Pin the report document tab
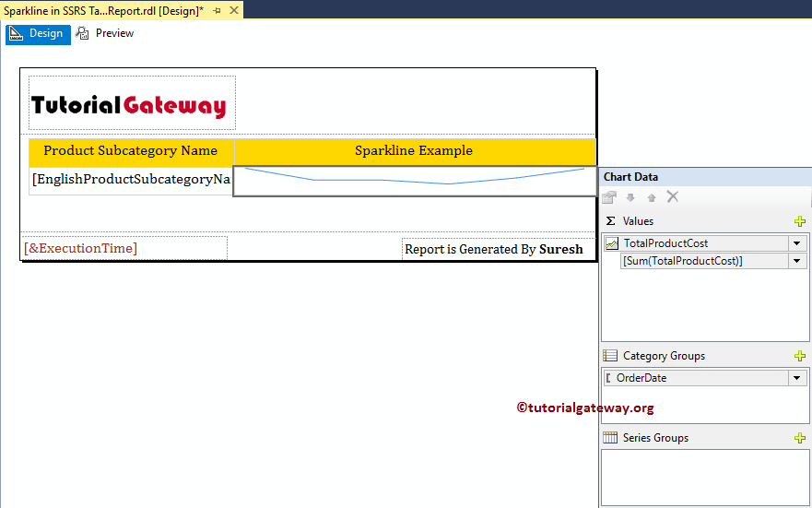This screenshot has height=508, width=812. (217, 10)
